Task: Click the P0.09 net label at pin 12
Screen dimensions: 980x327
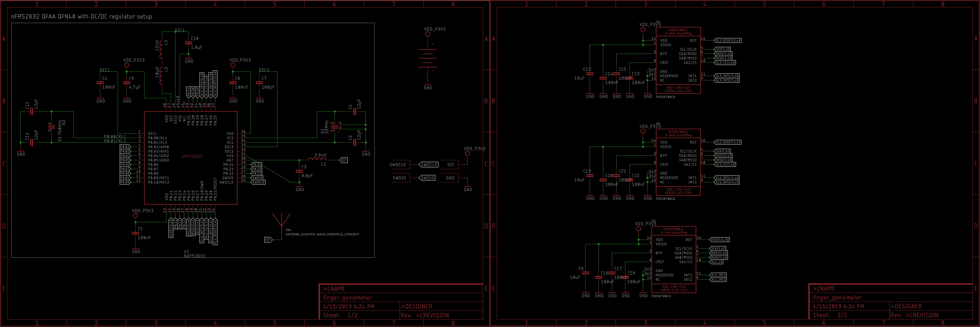Action: pos(125,182)
